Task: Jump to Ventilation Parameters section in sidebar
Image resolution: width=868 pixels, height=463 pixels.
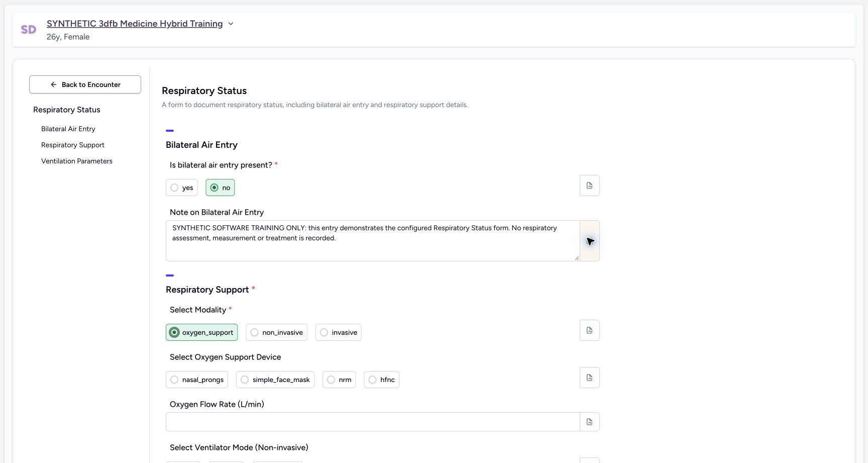Action: click(77, 161)
